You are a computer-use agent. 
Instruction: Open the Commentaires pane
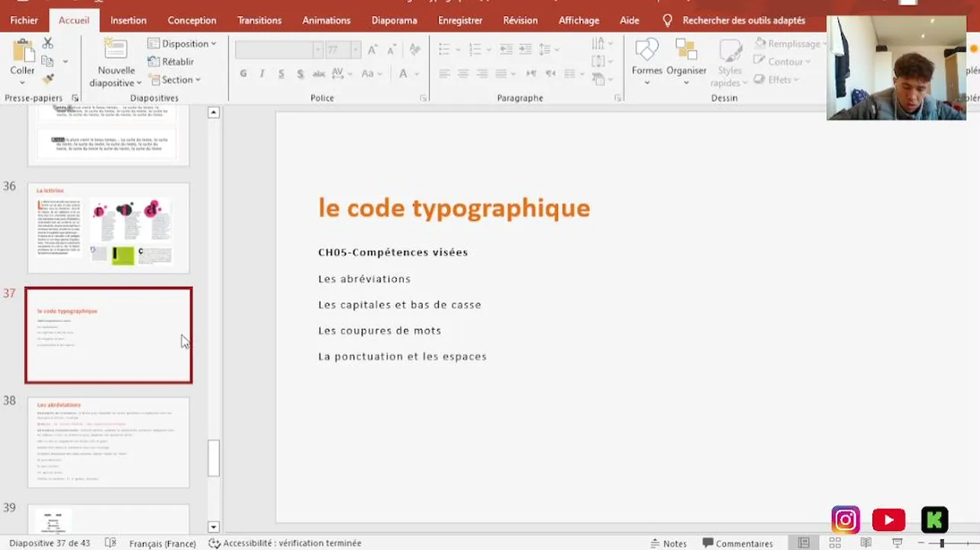(738, 543)
